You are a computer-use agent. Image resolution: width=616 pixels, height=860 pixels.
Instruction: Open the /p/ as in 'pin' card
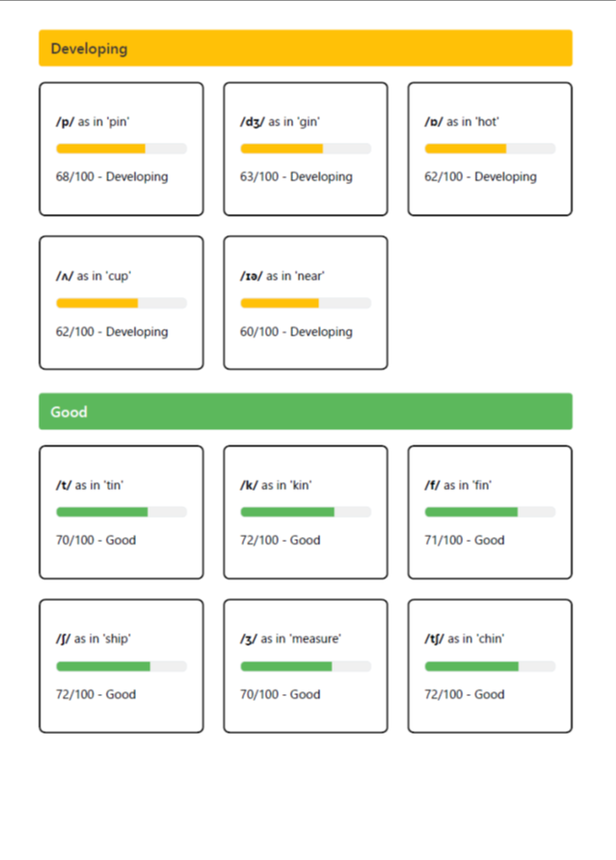(x=121, y=149)
